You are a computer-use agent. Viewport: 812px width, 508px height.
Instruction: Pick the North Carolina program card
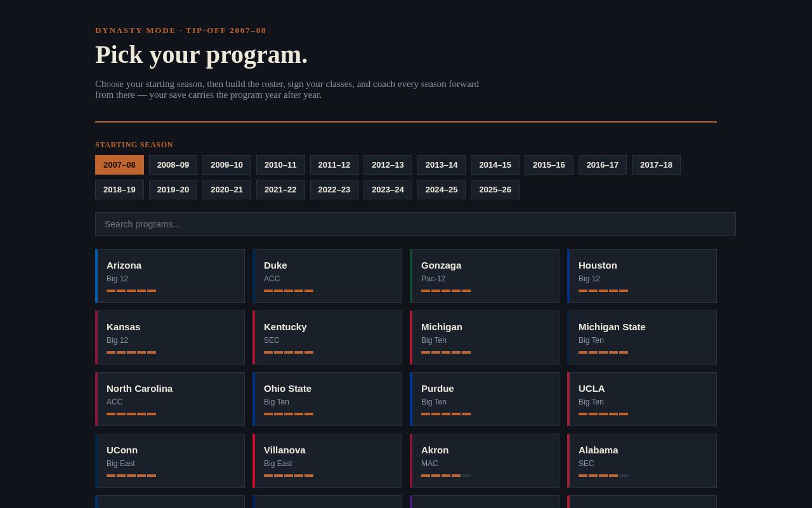(x=170, y=399)
